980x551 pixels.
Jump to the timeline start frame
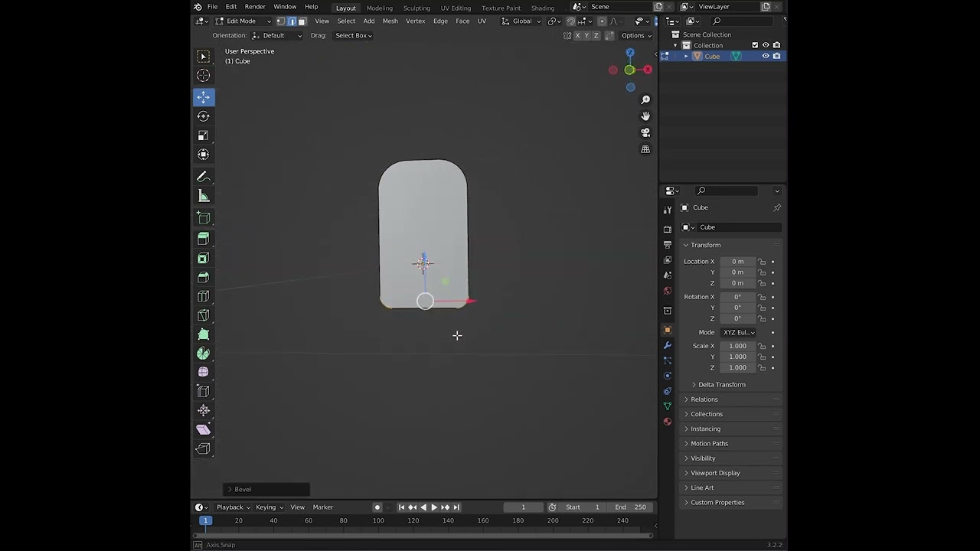point(401,507)
